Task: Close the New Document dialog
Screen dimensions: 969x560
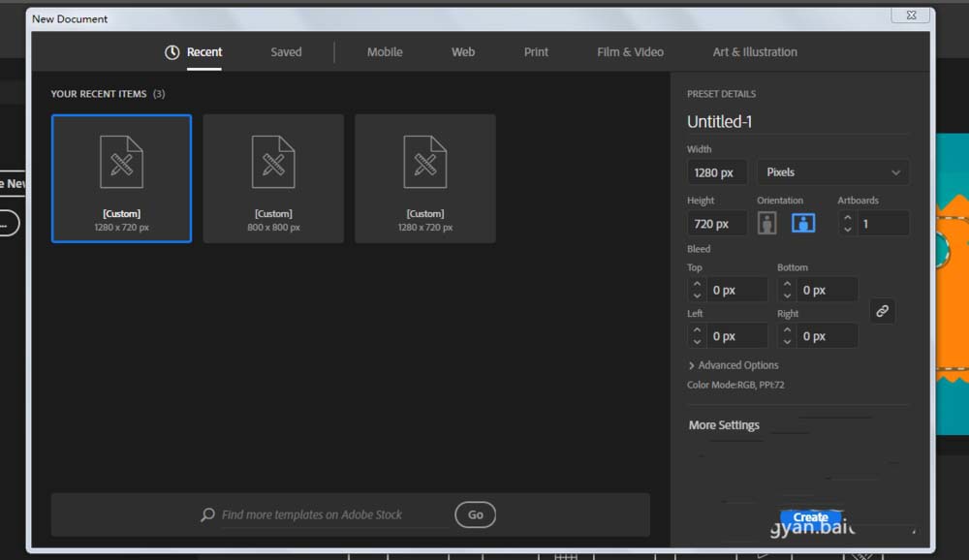Action: (x=910, y=16)
